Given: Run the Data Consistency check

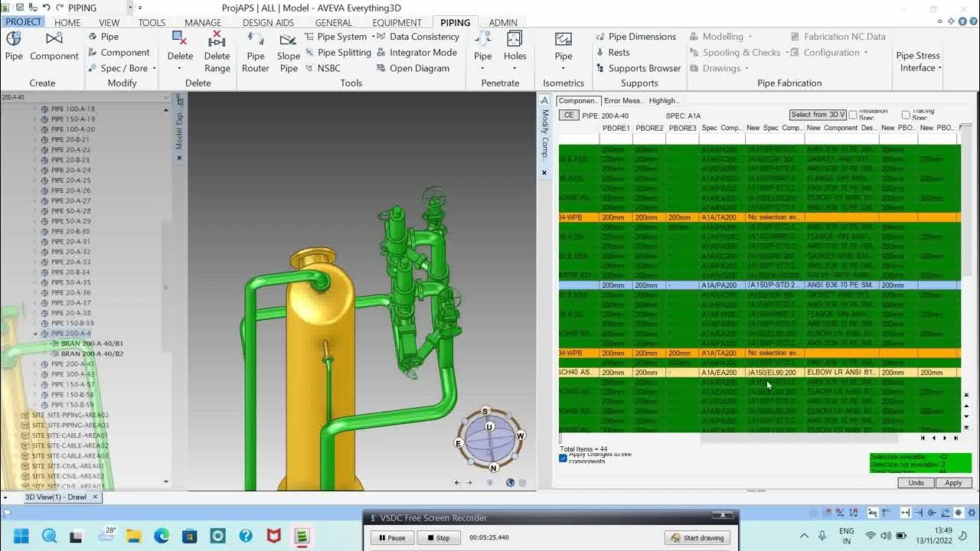Looking at the screenshot, I should click(418, 37).
